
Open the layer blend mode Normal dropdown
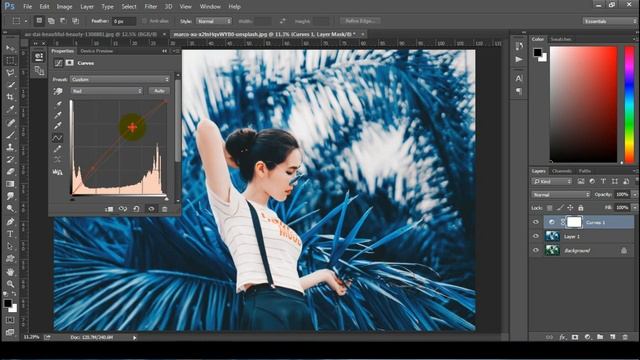[x=561, y=195]
